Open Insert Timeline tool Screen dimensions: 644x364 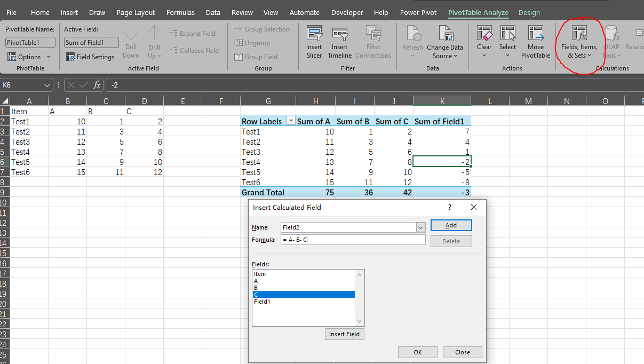pos(340,42)
